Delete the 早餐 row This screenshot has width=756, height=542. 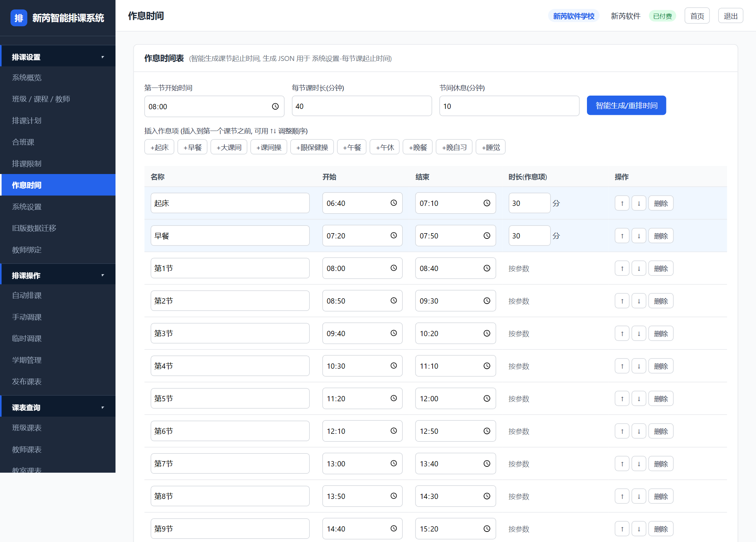(661, 236)
